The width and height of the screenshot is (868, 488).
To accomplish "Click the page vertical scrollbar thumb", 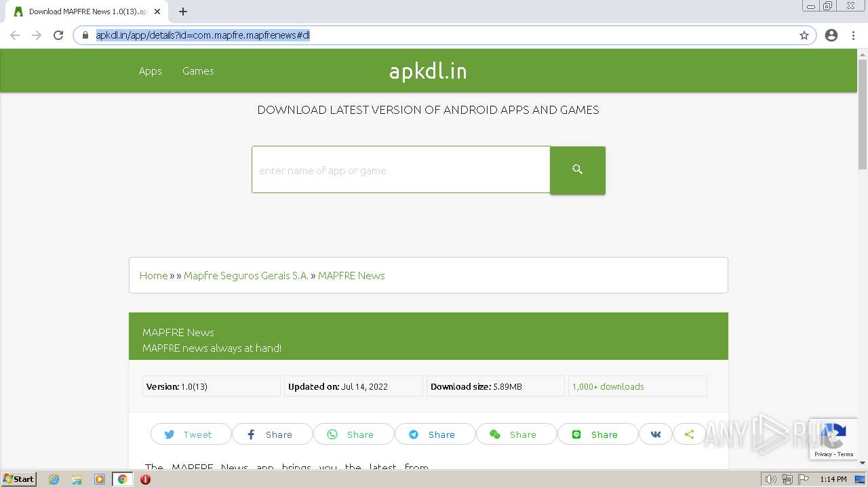I will point(863,114).
